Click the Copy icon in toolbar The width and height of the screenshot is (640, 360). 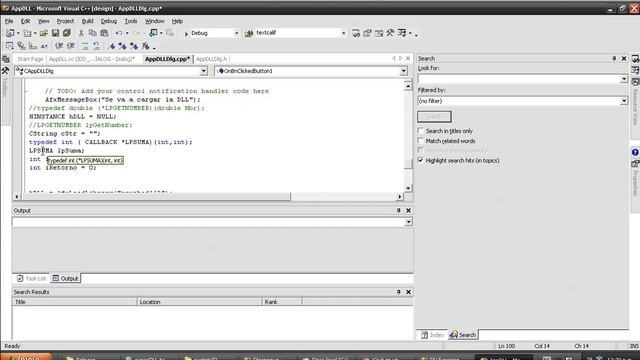click(93, 33)
